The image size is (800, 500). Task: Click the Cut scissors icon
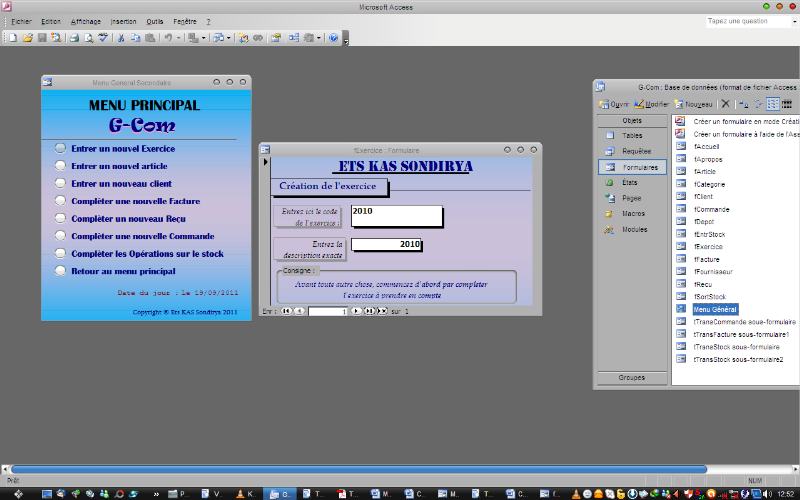120,38
